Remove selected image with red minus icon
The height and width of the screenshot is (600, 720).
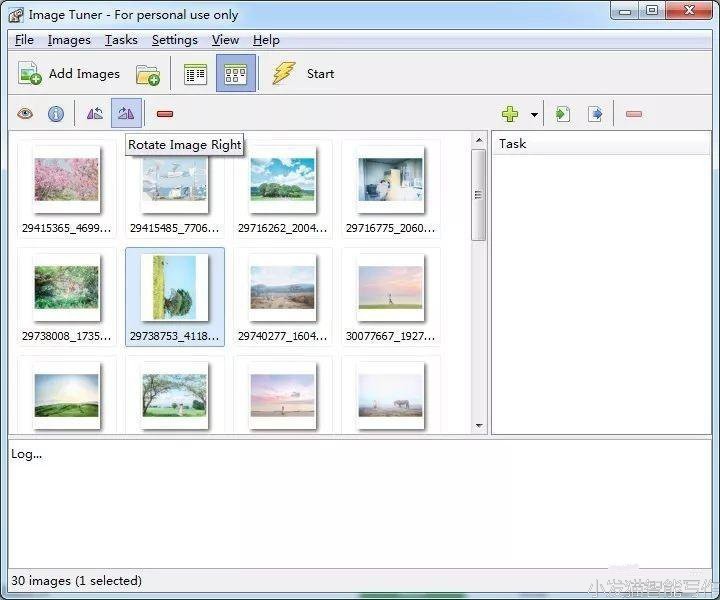coord(165,114)
